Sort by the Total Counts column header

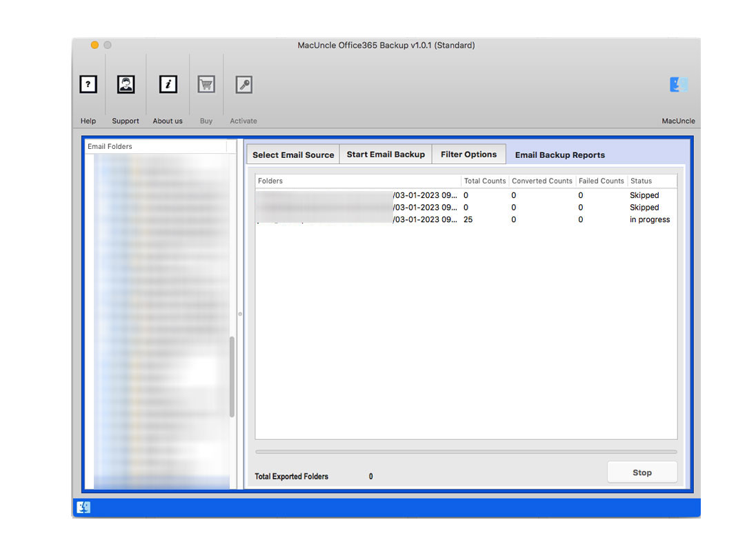pos(484,181)
